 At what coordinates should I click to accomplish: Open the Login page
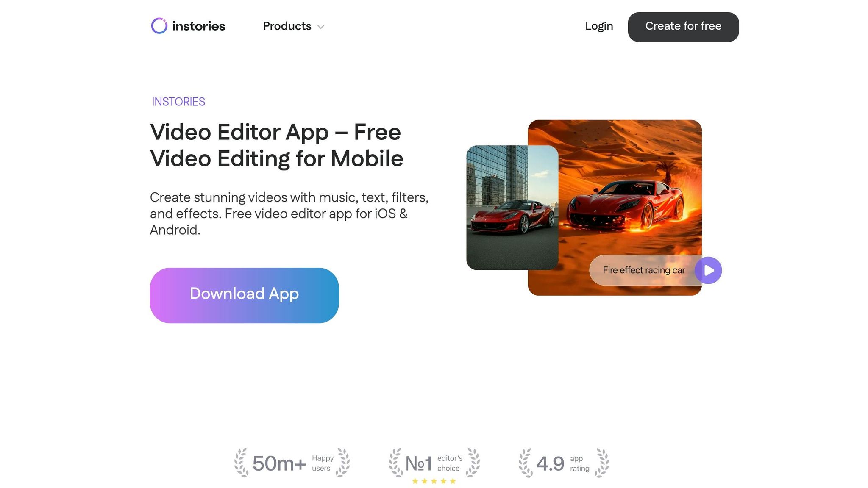[599, 26]
